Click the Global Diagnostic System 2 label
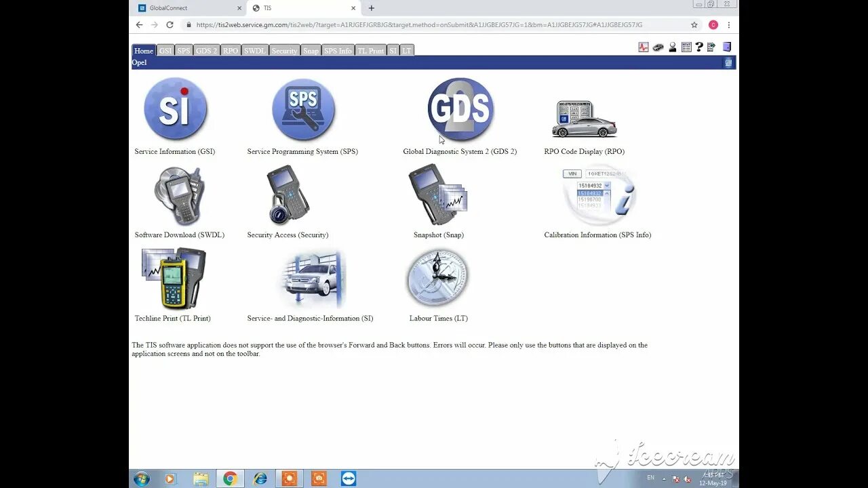The width and height of the screenshot is (868, 488). [x=460, y=151]
